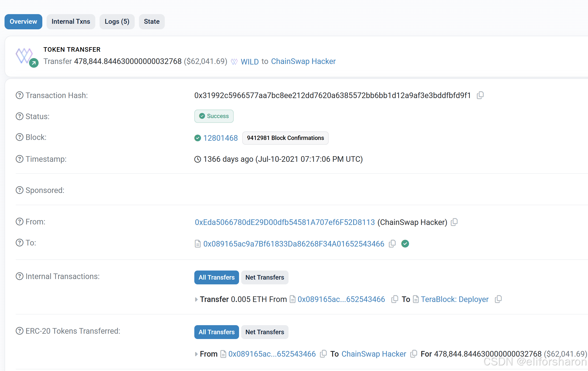Select All Transfers under ERC-20 Tokens Transferred

tap(216, 332)
